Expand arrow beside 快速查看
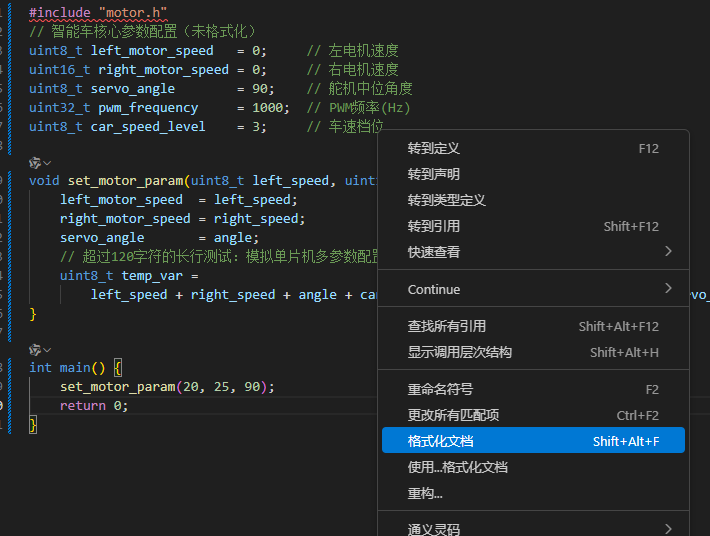The image size is (710, 536). (x=668, y=251)
